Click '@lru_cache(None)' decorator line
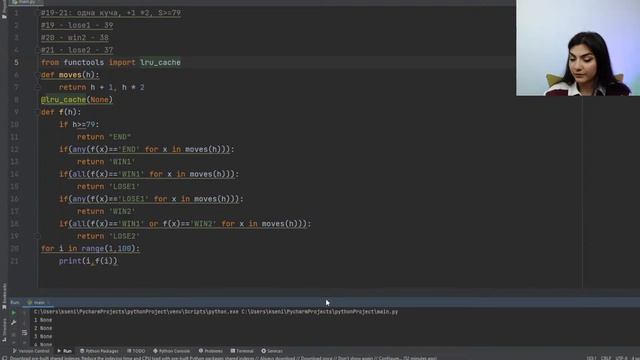Screen dimensions: 640x360 [77, 100]
